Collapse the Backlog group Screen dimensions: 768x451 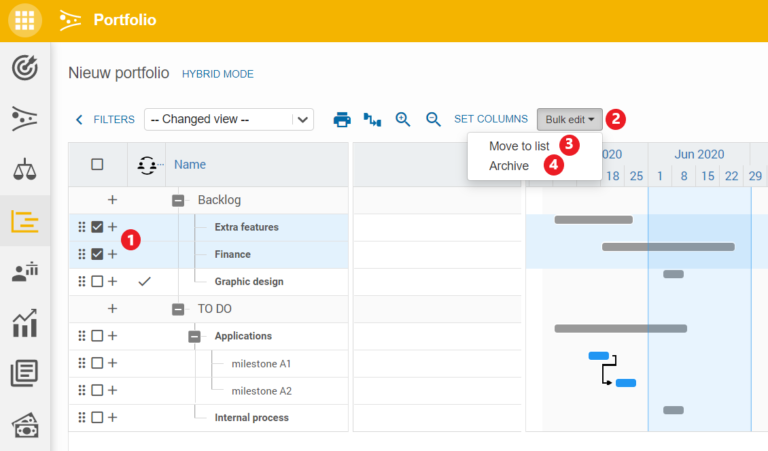tap(178, 200)
